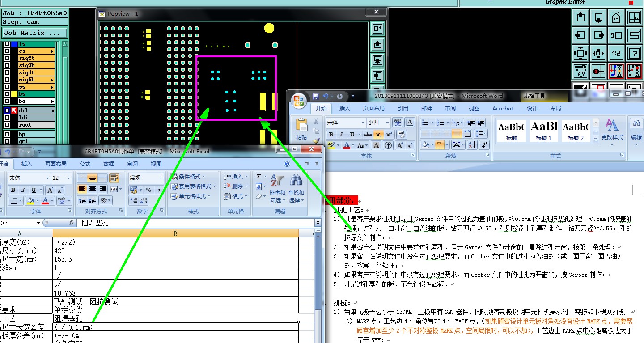644x343 pixels.
Task: Click the traffic-light snap icon in Graphic Editor
Action: (x=616, y=71)
